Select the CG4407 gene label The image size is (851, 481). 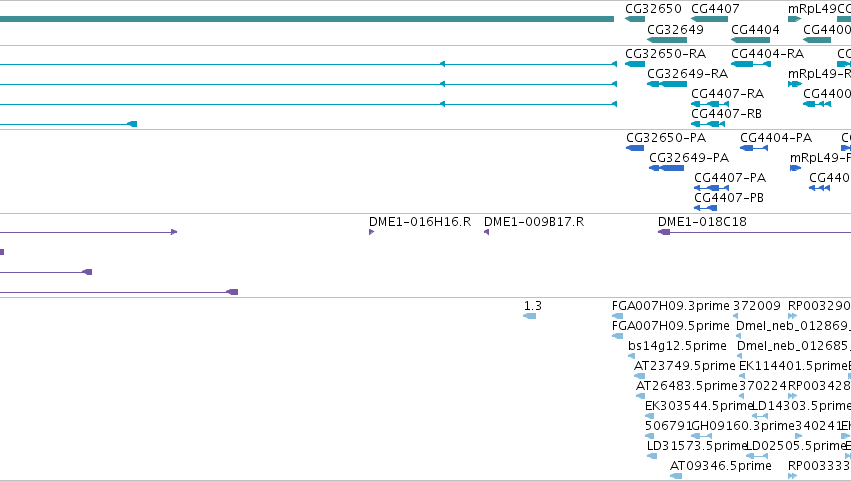click(x=715, y=9)
